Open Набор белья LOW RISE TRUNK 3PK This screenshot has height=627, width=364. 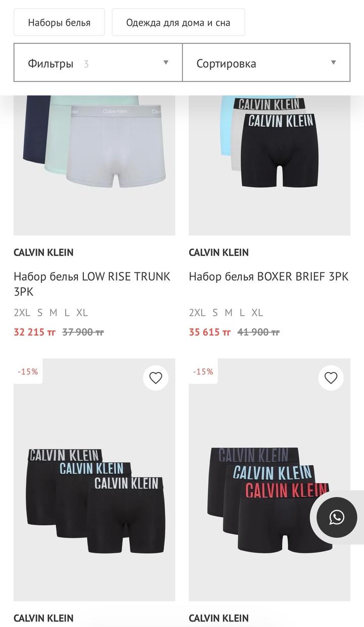coord(92,284)
